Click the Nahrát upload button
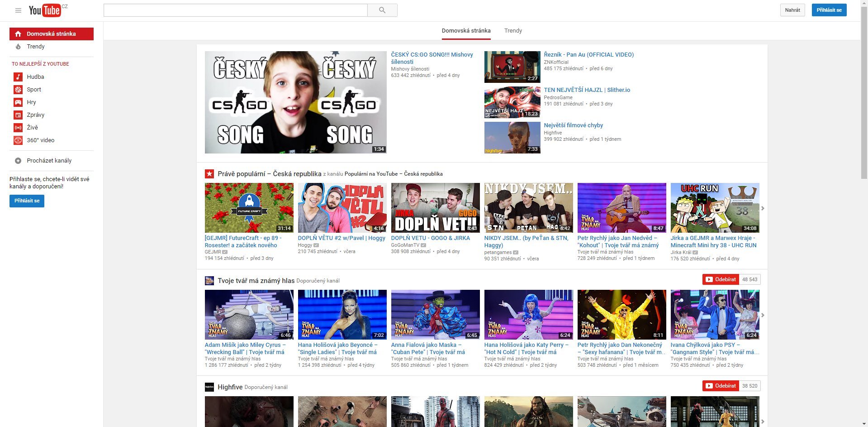This screenshot has height=427, width=868. point(792,10)
